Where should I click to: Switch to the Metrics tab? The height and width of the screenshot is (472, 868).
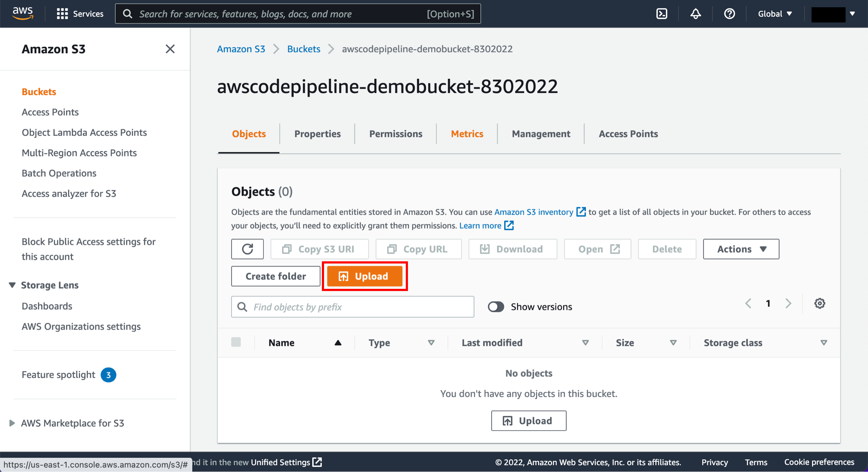click(467, 134)
